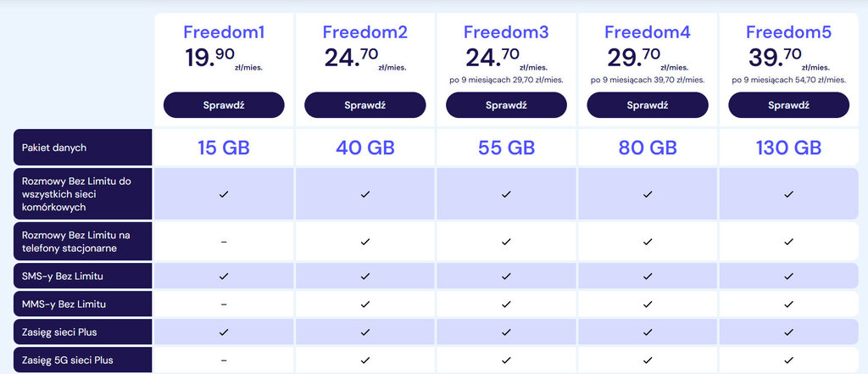Click the Freedom3 plan name
The height and width of the screenshot is (374, 868).
tap(506, 33)
